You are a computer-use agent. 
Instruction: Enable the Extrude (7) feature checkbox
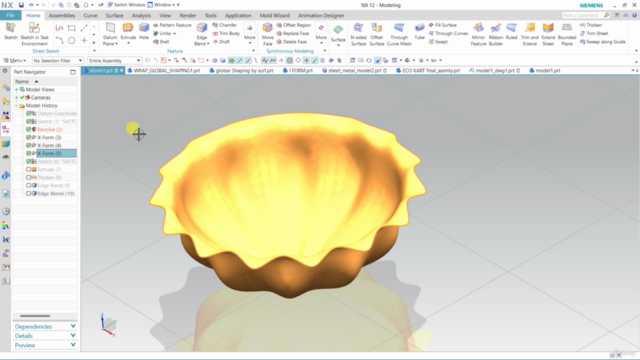pyautogui.click(x=29, y=169)
